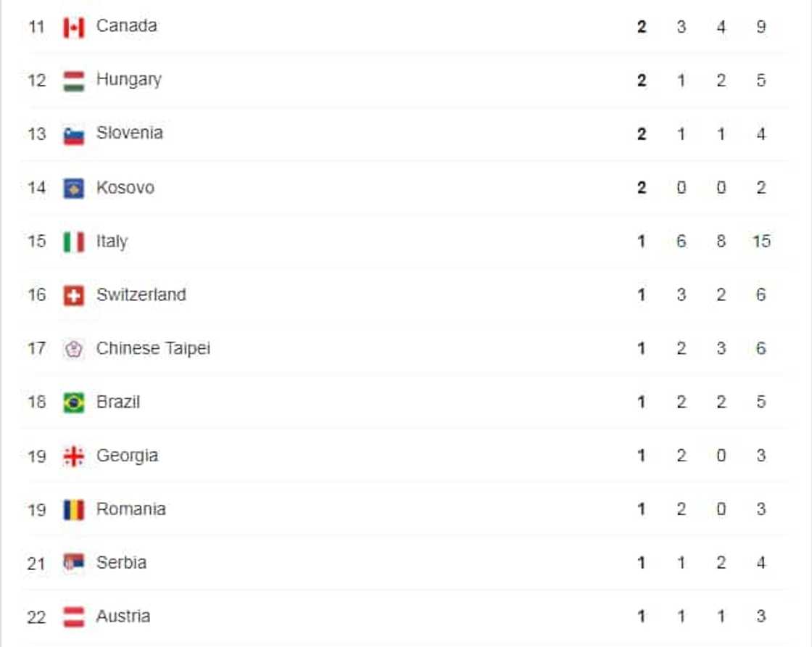Click the Austria flag icon

[73, 617]
